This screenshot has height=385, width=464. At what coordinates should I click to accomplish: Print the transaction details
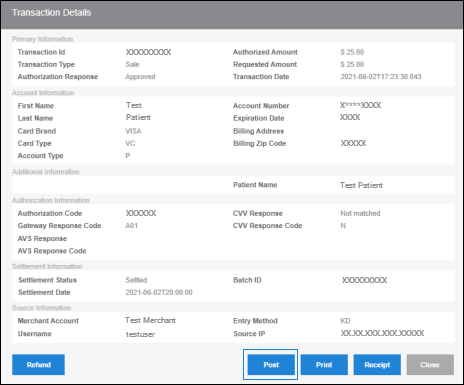point(324,365)
